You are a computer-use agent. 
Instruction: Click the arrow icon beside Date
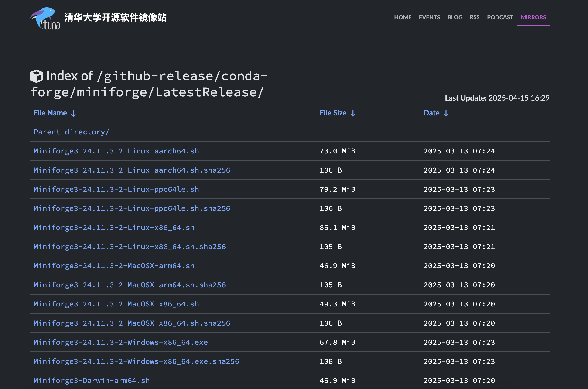coord(446,113)
